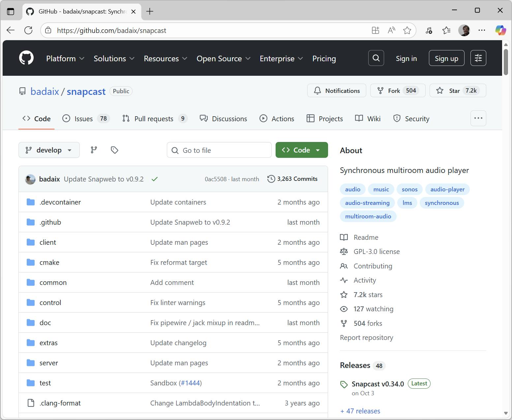Viewport: 512px width, 420px height.
Task: Open music listening toolbar icon
Action: (x=429, y=30)
